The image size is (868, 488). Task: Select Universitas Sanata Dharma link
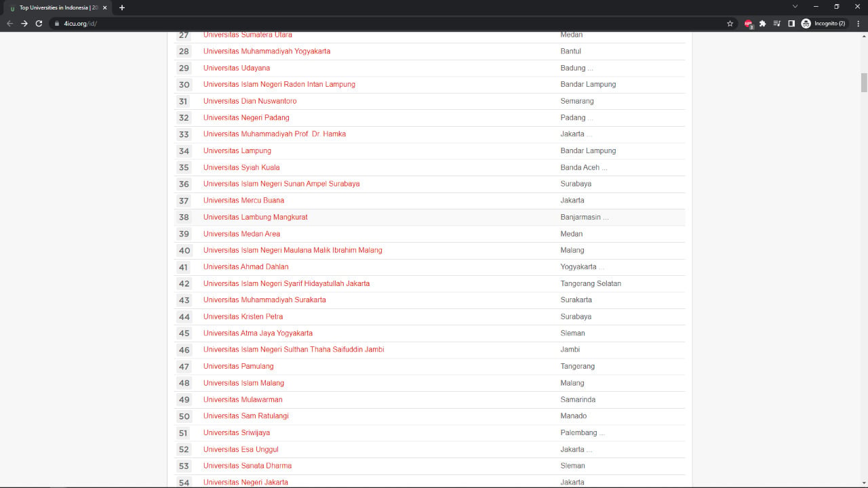(248, 466)
